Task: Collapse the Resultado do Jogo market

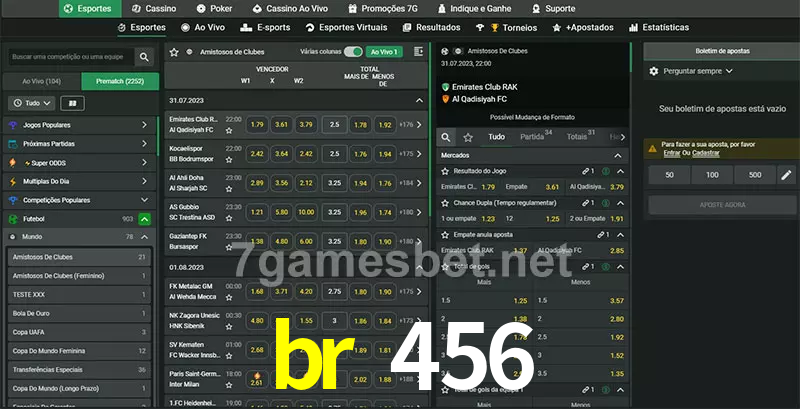Action: pyautogui.click(x=620, y=171)
